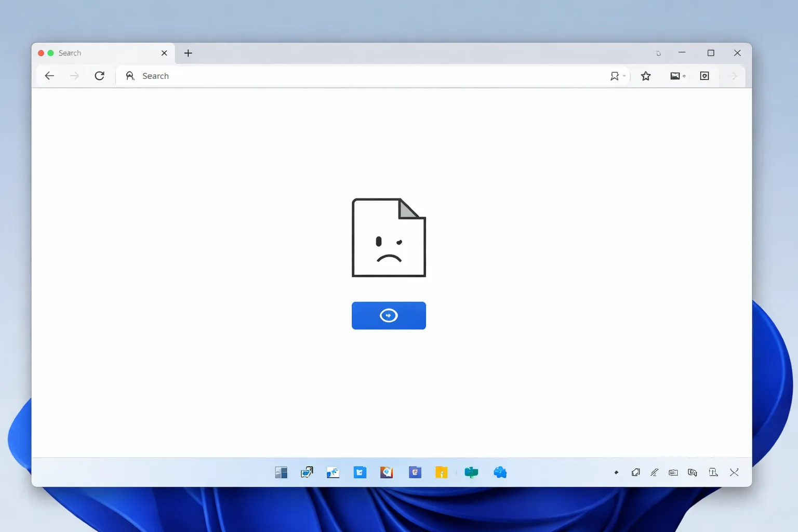Screen dimensions: 798x532
Task: Click the blue button below sad page
Action: click(x=389, y=315)
